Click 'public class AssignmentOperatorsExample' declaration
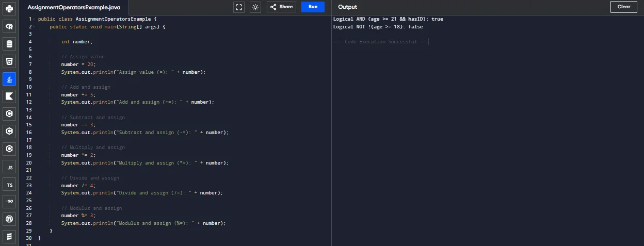This screenshot has height=246, width=644. (97, 19)
